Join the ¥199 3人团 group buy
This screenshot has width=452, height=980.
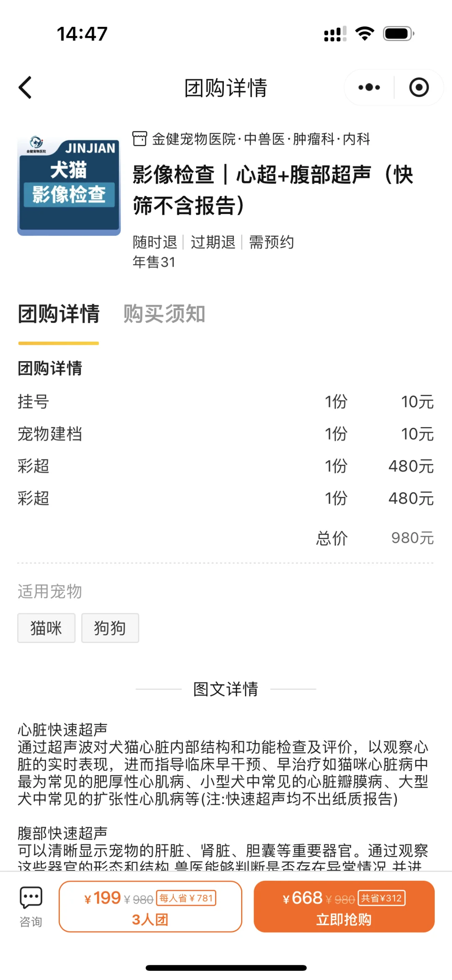coord(150,906)
